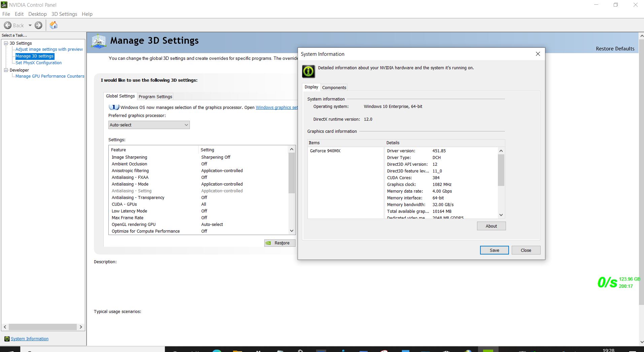This screenshot has width=644, height=352.
Task: Switch to Global Settings tab
Action: 120,96
